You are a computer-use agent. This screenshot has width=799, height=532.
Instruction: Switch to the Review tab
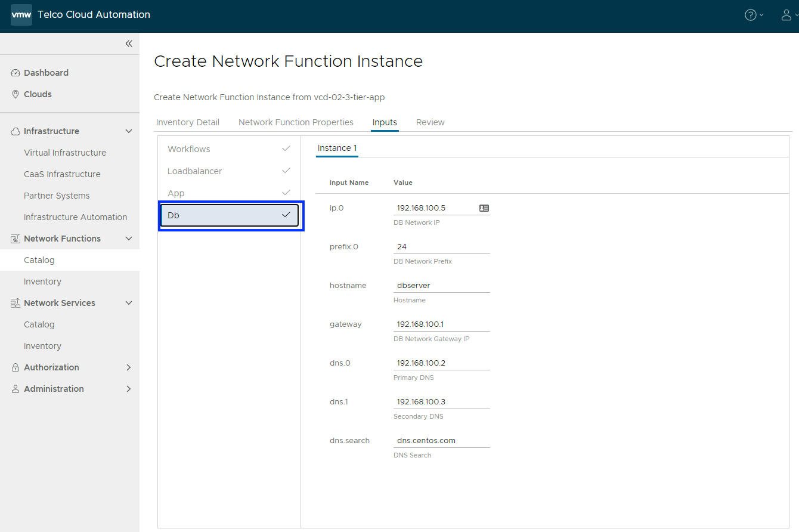coord(430,122)
